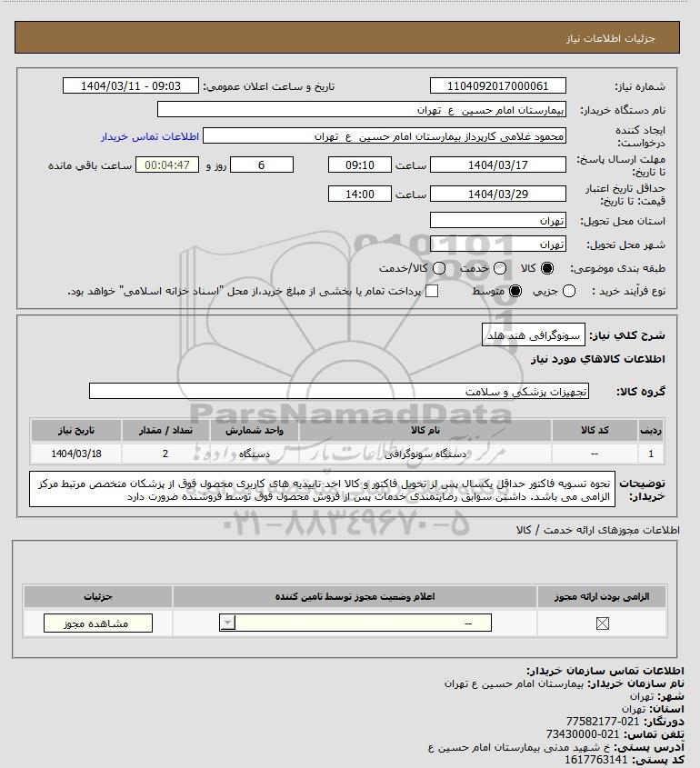Click the ردیف column header
The image size is (700, 768).
(651, 430)
